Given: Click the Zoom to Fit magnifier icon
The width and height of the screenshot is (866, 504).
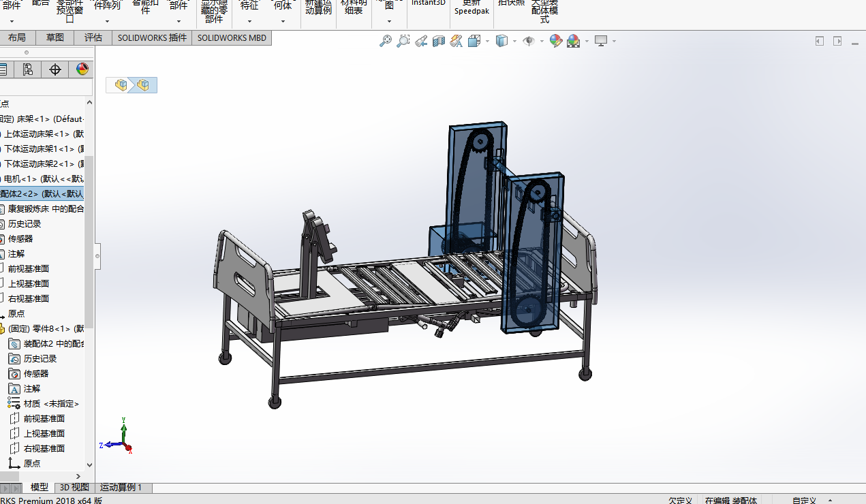Looking at the screenshot, I should click(x=386, y=42).
